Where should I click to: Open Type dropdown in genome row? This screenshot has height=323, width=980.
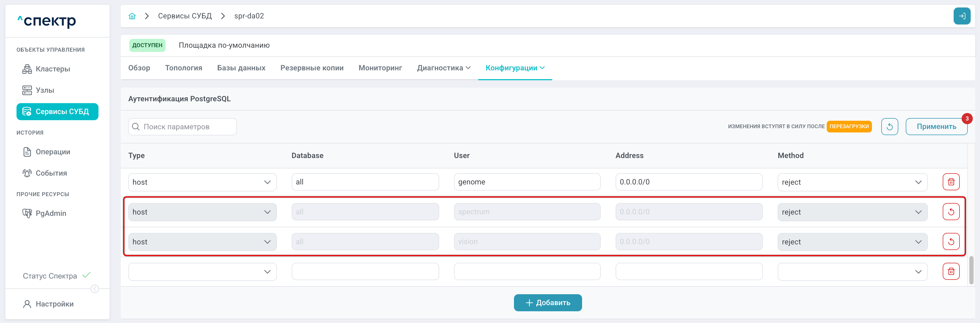click(202, 182)
